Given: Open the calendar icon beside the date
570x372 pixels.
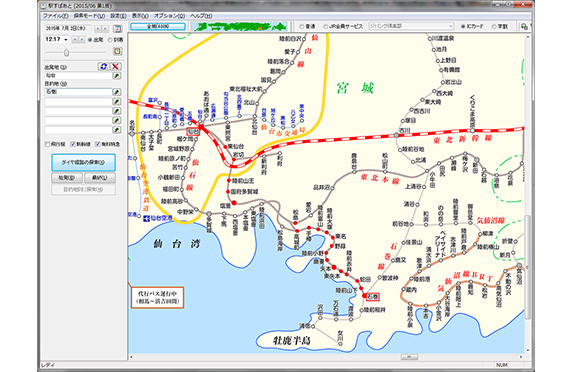Looking at the screenshot, I should point(117,29).
